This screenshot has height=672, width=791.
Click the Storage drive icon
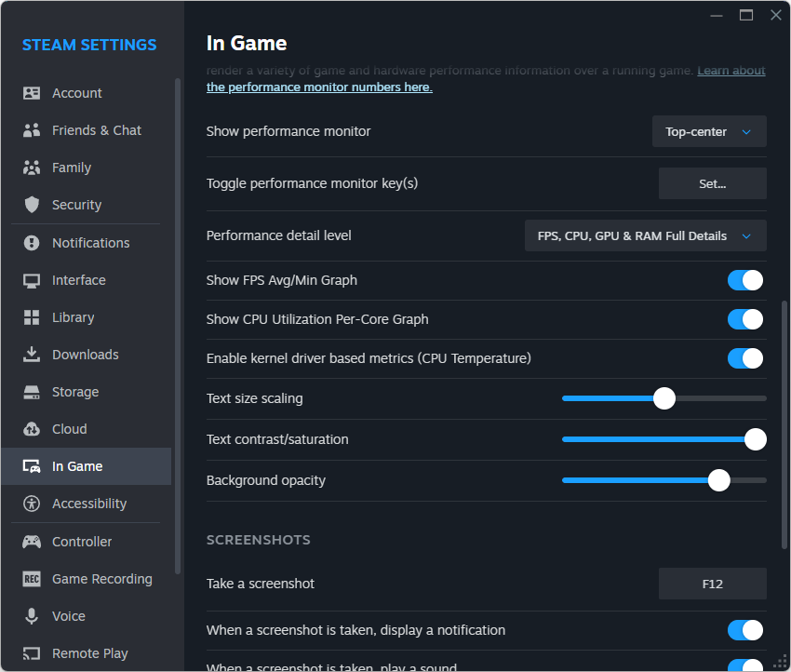32,392
